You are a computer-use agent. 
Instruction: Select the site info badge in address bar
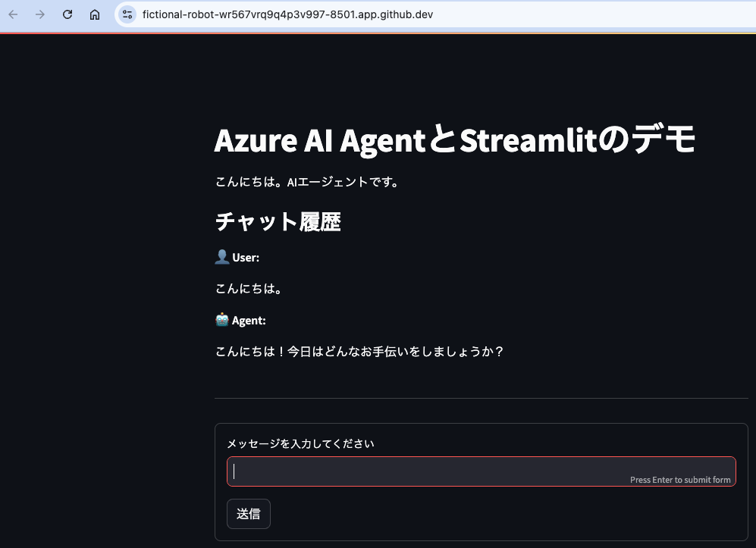pos(127,14)
